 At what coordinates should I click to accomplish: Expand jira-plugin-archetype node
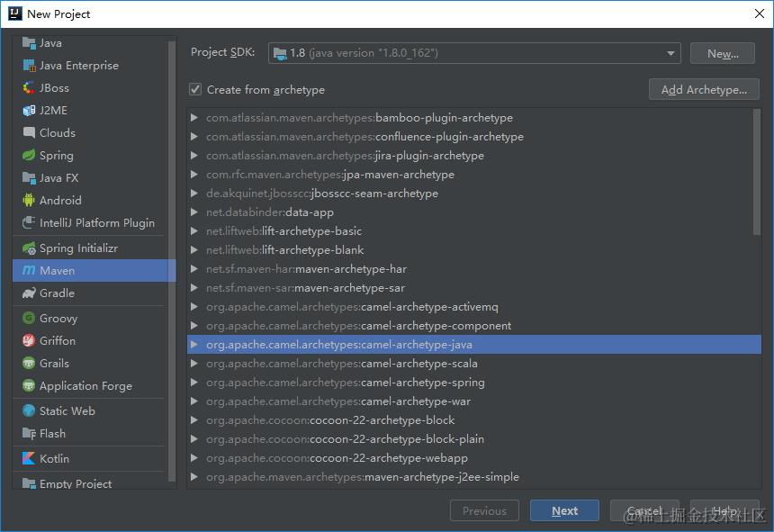coord(194,156)
